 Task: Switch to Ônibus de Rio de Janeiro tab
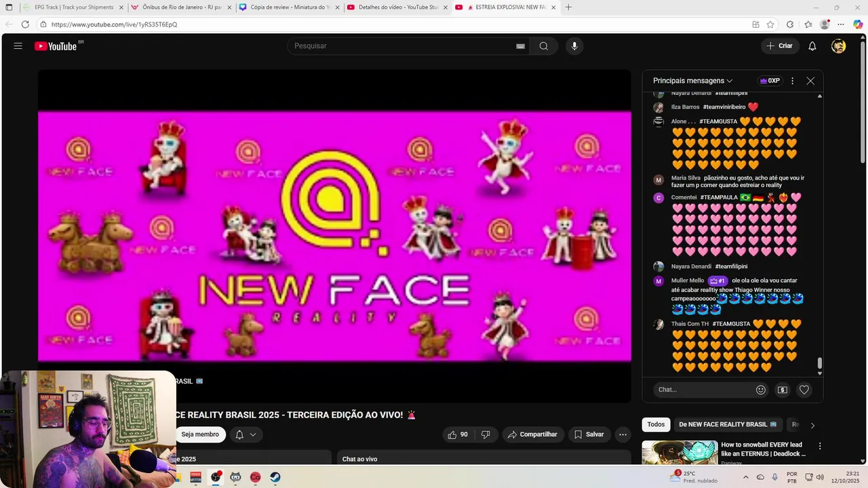tap(182, 7)
